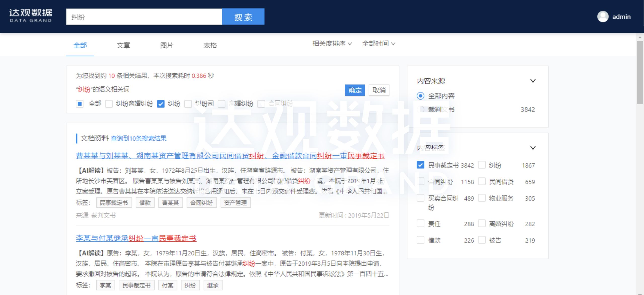Confirm related words with 确定 button
Viewport: 644px width, 295px height.
(x=355, y=90)
